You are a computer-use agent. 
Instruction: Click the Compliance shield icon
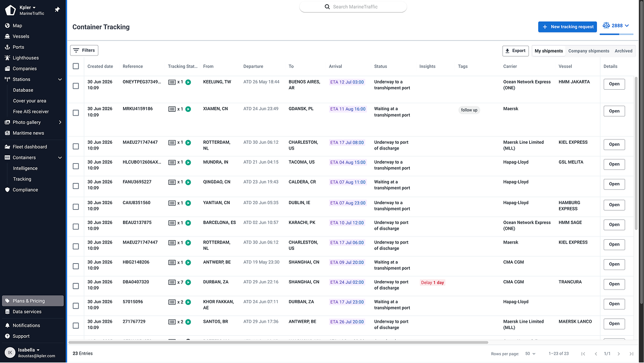pos(7,190)
